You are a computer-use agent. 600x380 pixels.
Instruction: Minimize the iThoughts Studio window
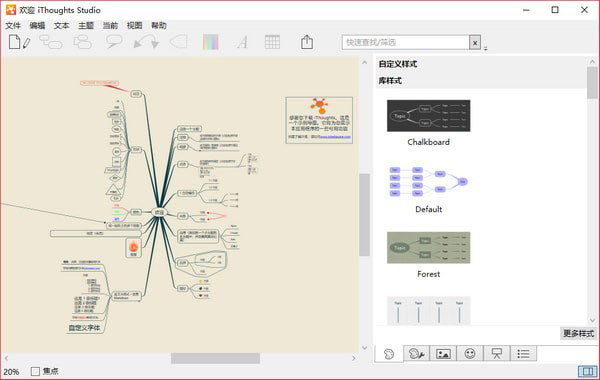click(526, 10)
